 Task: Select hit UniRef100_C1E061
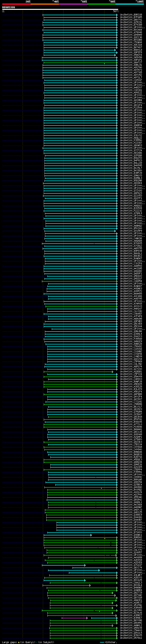pyautogui.click(x=131, y=90)
